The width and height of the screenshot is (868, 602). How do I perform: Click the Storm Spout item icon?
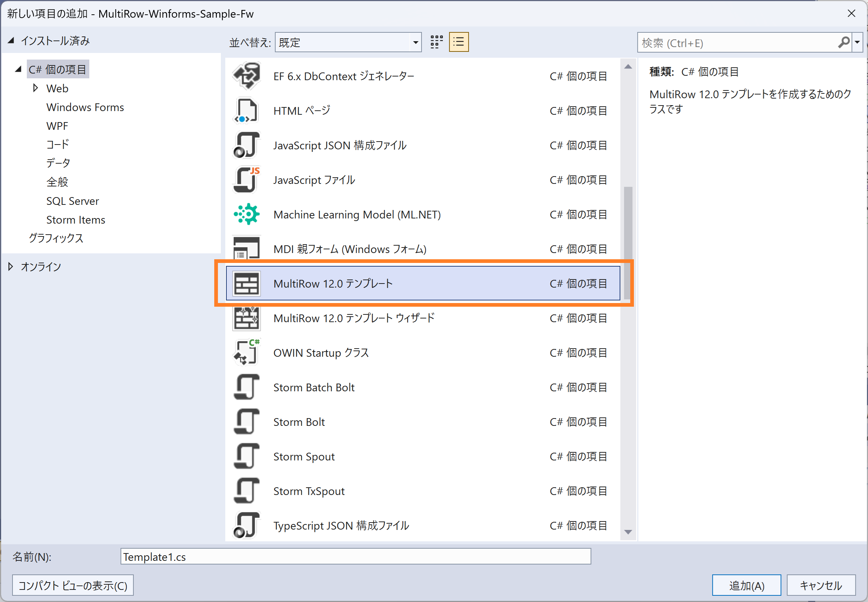pos(247,456)
